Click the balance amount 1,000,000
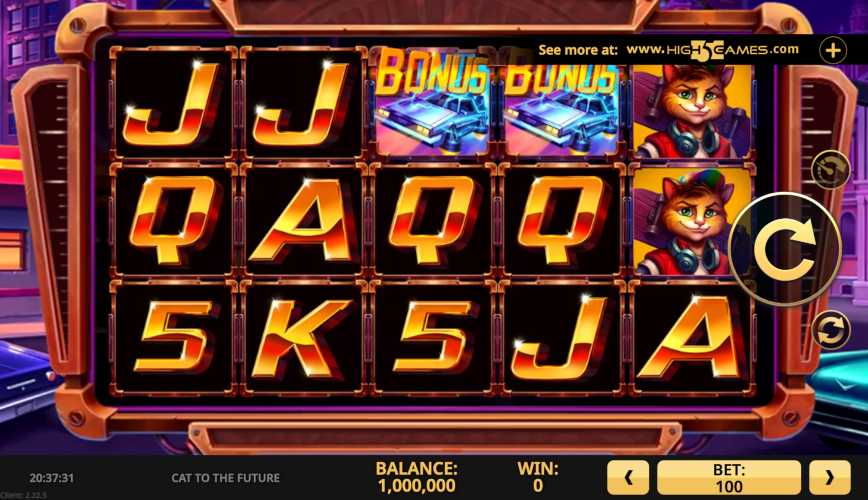868x500 pixels. tap(416, 486)
